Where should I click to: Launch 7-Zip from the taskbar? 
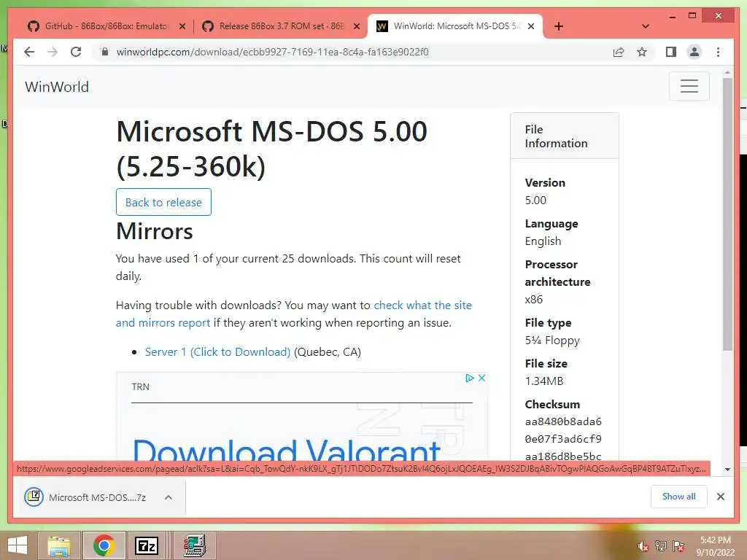click(x=147, y=545)
